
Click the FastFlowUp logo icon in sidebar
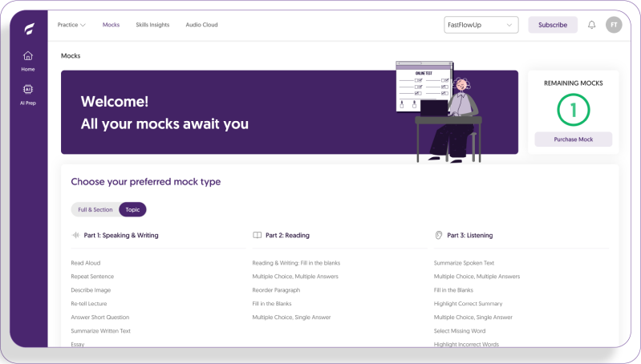tap(29, 30)
